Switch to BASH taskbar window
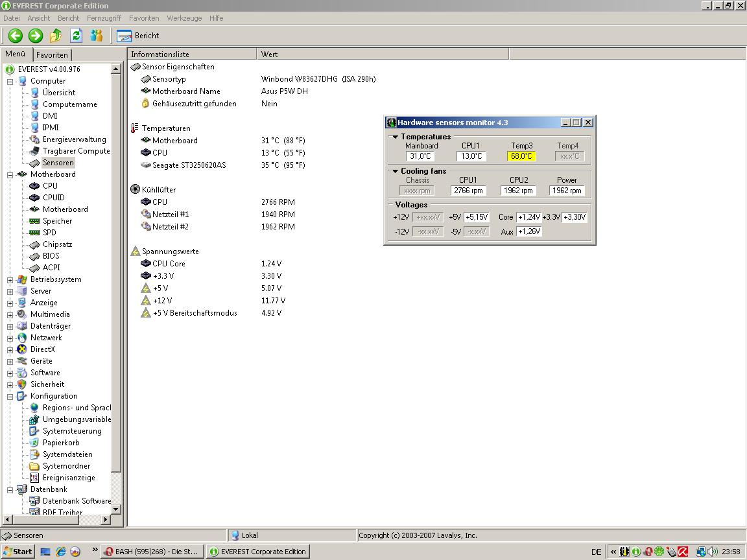747x560 pixels. (x=153, y=552)
